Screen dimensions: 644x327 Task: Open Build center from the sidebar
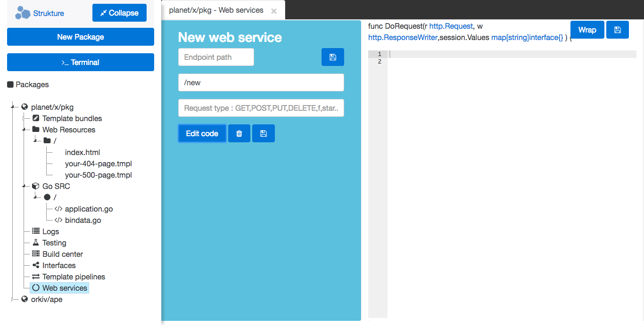(x=63, y=254)
